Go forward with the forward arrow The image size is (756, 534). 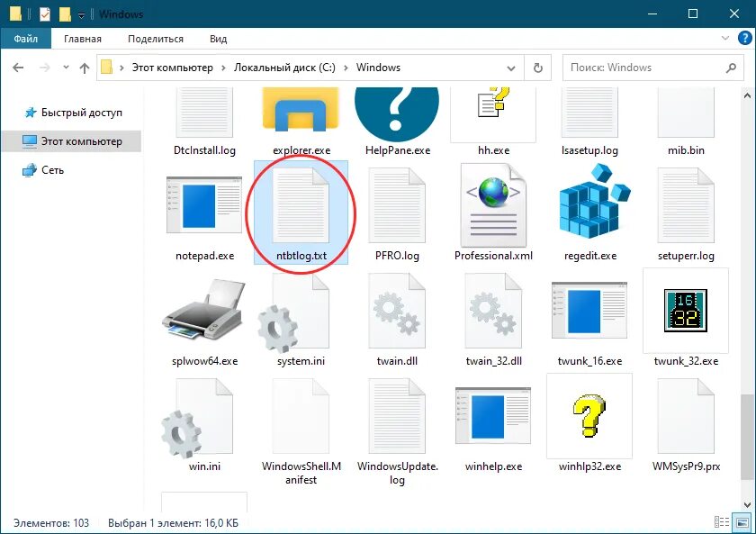[x=44, y=68]
